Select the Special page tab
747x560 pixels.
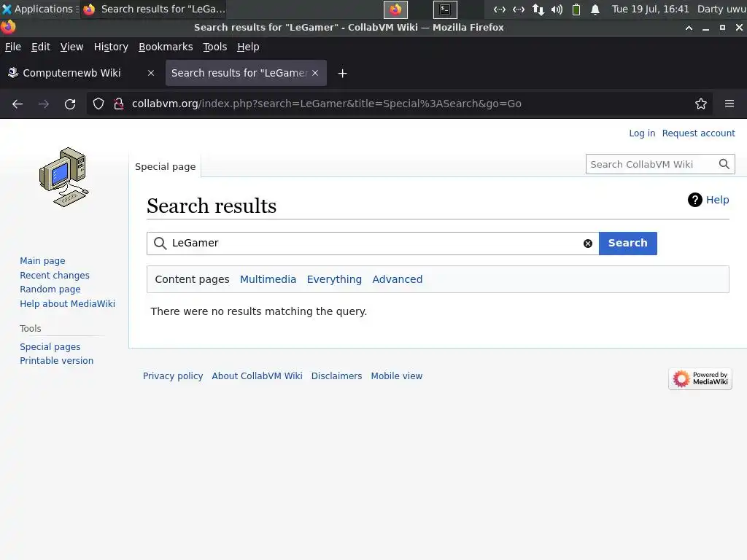[x=166, y=167]
